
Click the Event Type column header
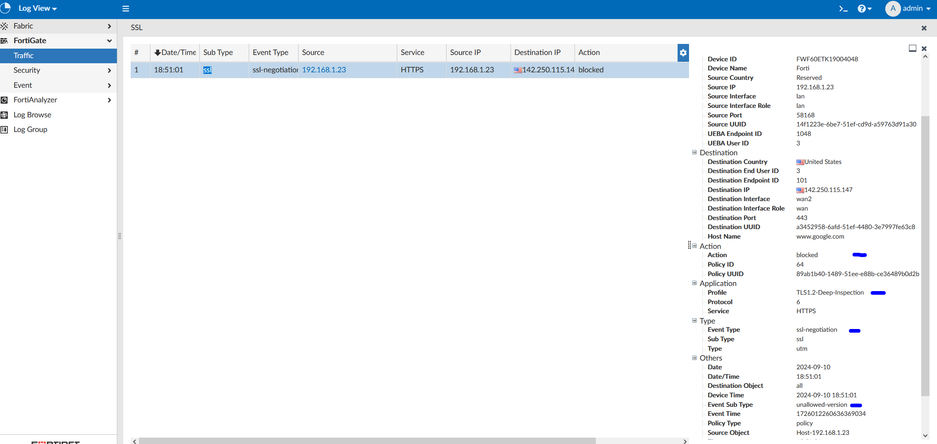click(273, 53)
